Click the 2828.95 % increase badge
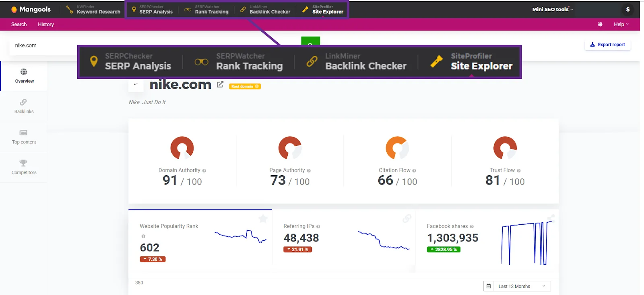 pos(444,250)
